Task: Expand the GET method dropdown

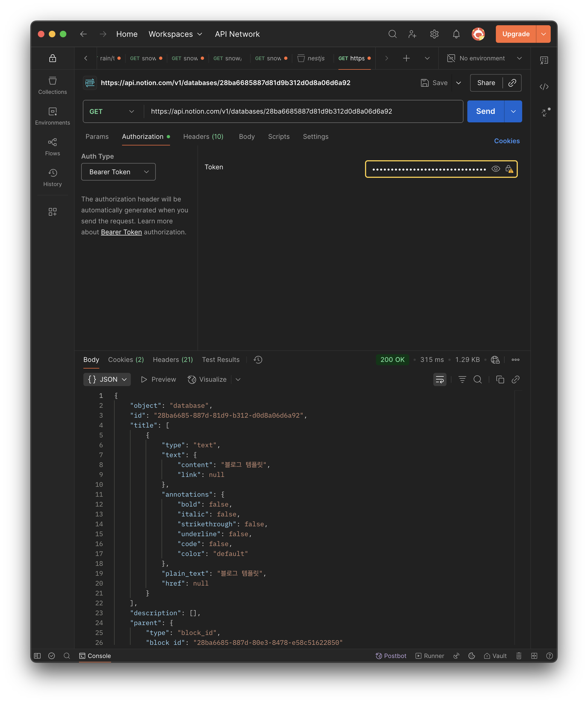Action: pyautogui.click(x=112, y=111)
